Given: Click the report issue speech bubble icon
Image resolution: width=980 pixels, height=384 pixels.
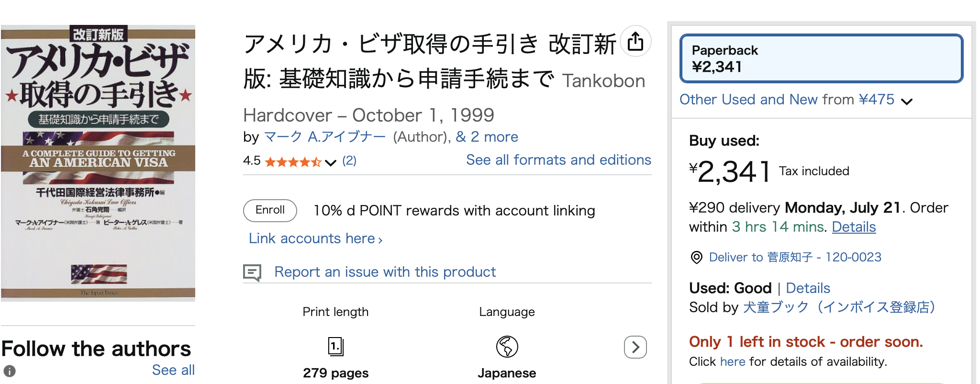Looking at the screenshot, I should (x=254, y=271).
